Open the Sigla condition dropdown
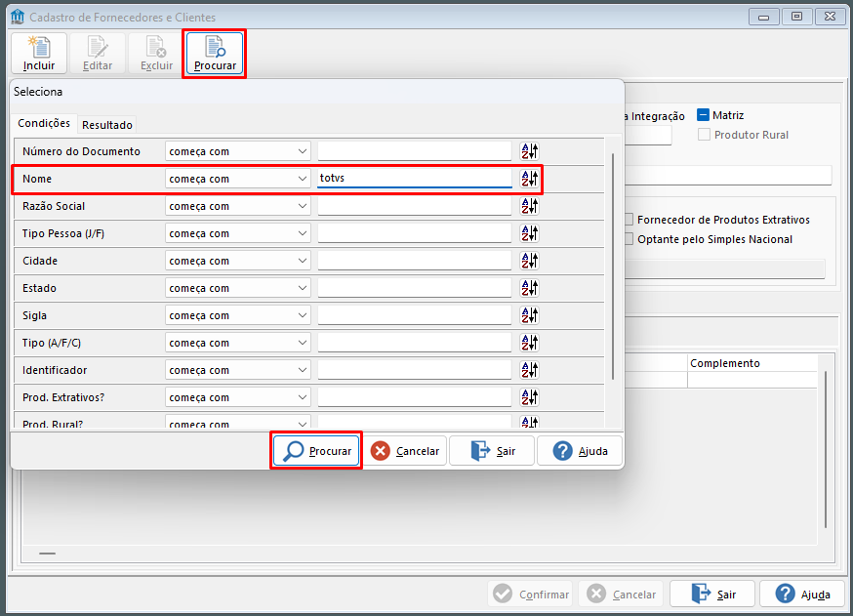Viewport: 853px width, 616px height. click(238, 315)
